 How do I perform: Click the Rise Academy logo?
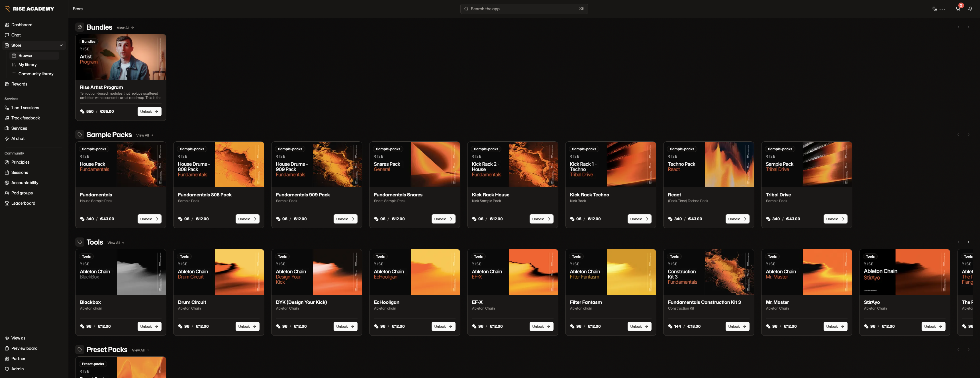coord(29,9)
